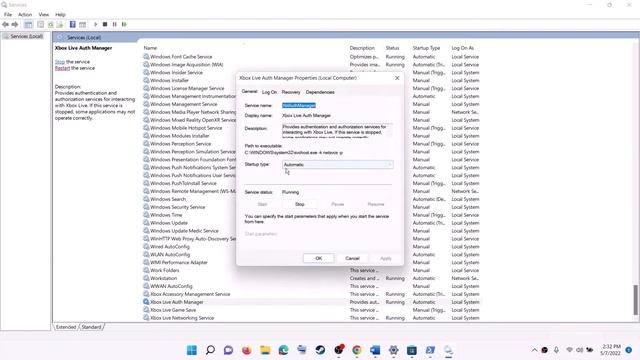
Task: Open PowerShell from the taskbar
Action: (430, 350)
